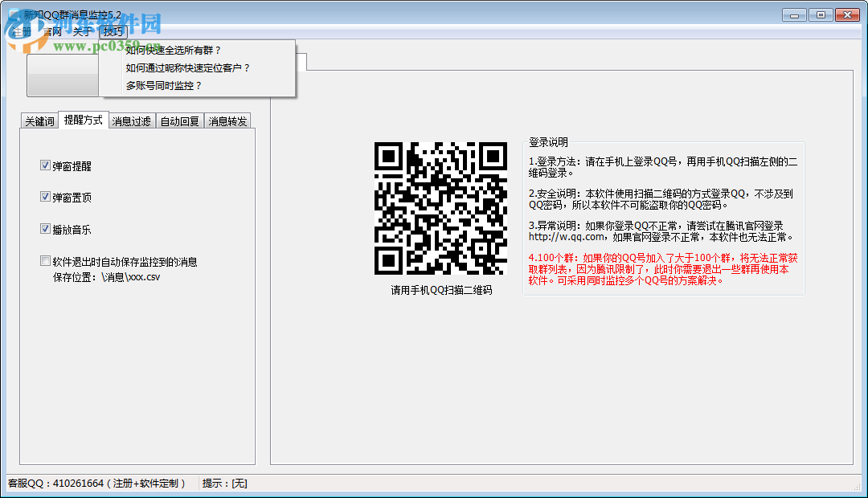The image size is (868, 498).
Task: Switch to the 消息转发 tab
Action: tap(227, 121)
